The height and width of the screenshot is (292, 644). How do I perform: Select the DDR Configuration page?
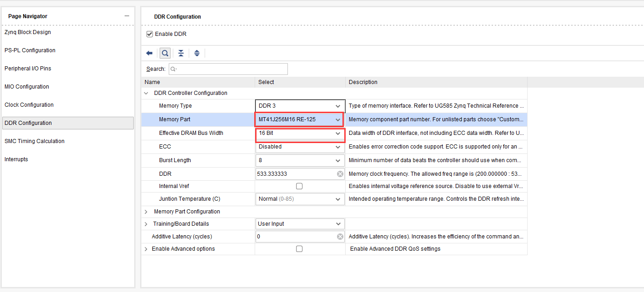(67, 123)
